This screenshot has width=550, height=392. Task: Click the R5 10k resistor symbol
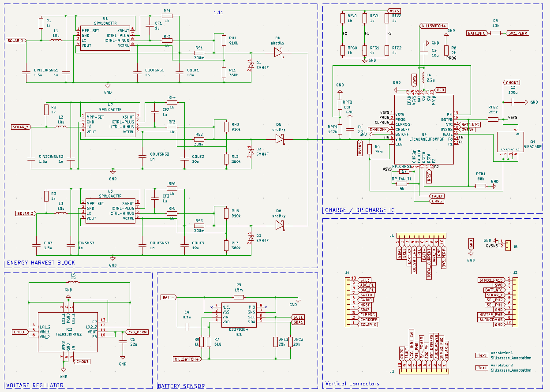496,33
